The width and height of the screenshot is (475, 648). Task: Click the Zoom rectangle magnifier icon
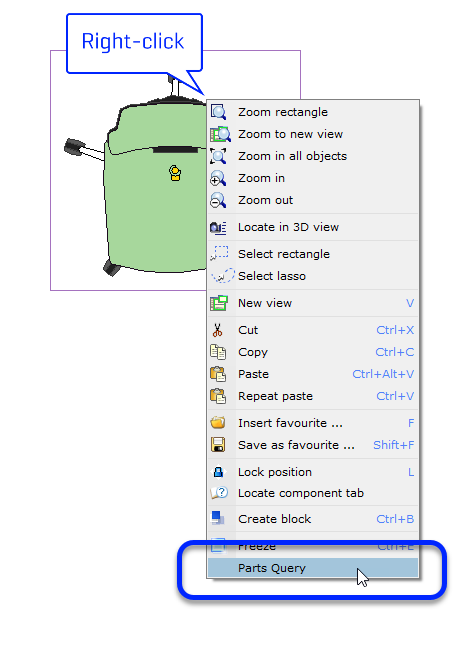[x=218, y=112]
